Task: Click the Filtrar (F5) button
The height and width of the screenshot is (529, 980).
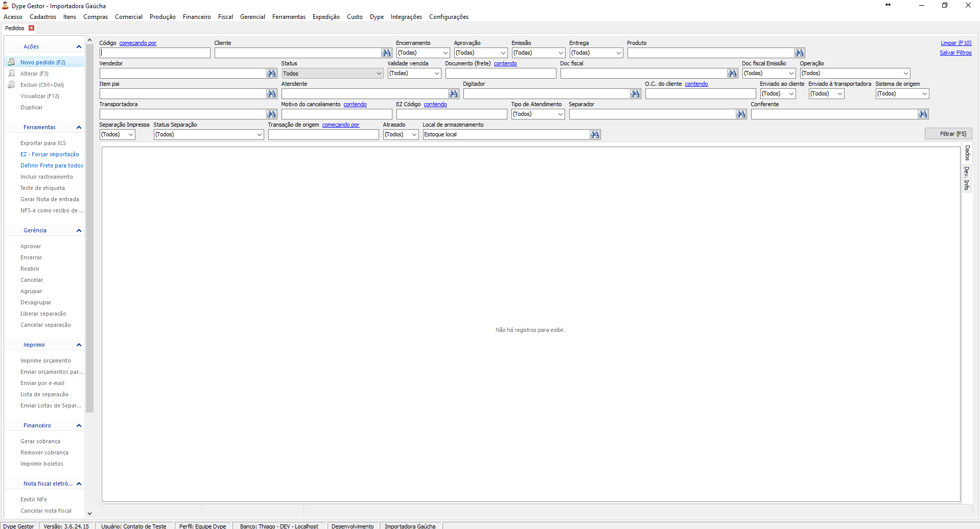Action: [948, 134]
